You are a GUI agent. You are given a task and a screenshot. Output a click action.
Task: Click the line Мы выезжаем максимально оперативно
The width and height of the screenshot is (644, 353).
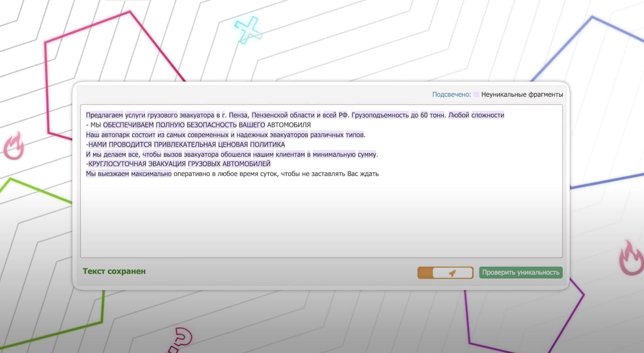click(232, 174)
